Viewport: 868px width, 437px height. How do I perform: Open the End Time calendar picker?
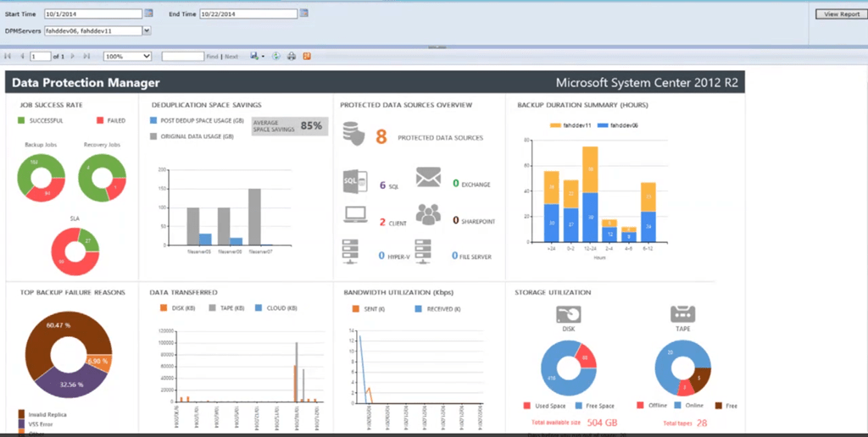click(304, 14)
